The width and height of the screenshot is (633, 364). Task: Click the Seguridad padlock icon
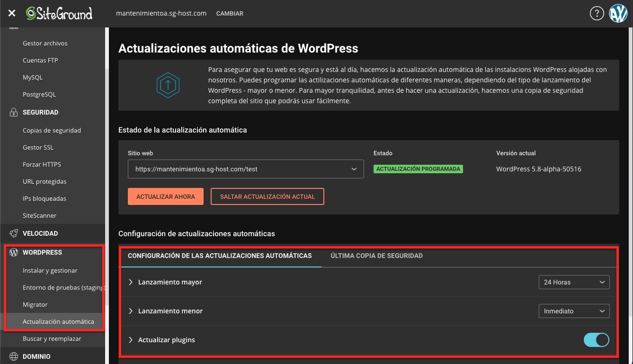pos(13,112)
